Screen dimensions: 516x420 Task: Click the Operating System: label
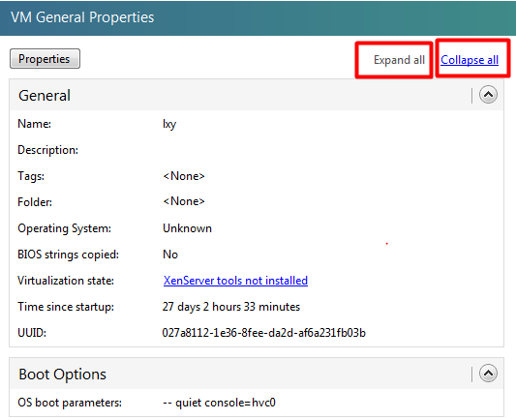[x=64, y=228]
